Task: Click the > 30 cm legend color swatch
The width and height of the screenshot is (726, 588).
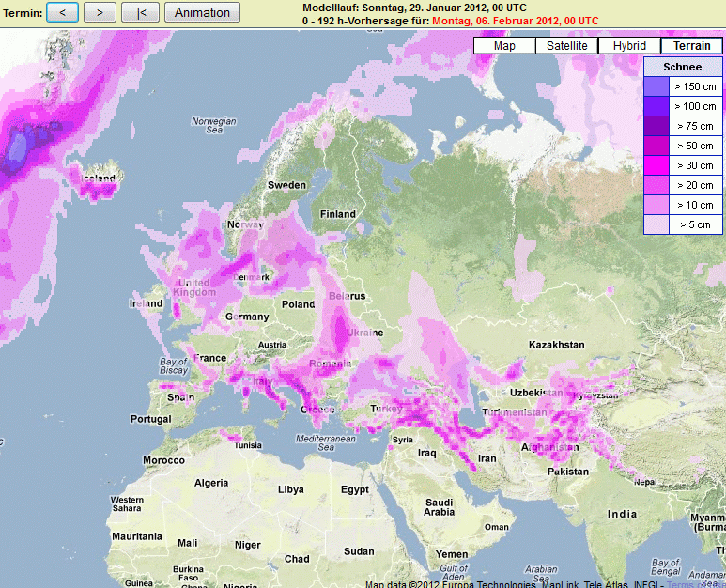Action: click(x=656, y=165)
